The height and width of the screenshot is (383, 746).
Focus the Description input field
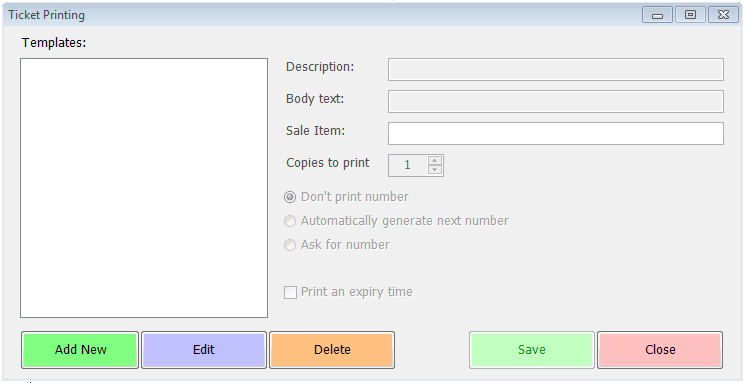(556, 69)
